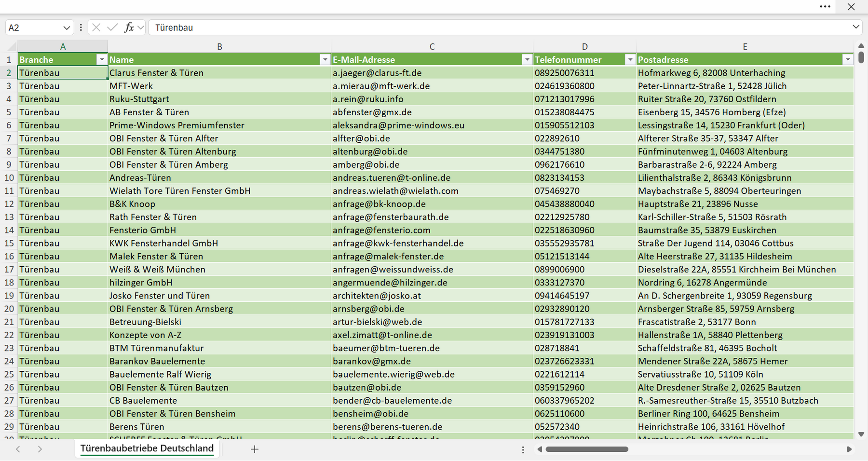
Task: Select column A header
Action: [x=63, y=46]
